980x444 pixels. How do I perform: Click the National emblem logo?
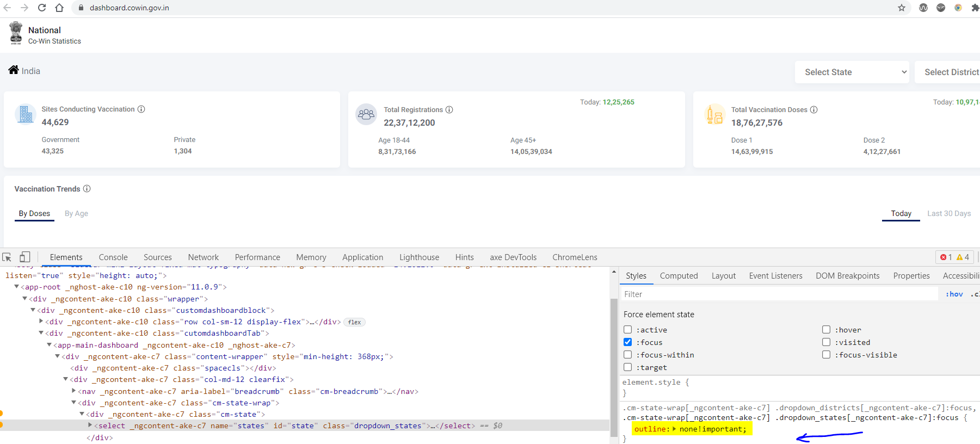(x=16, y=33)
